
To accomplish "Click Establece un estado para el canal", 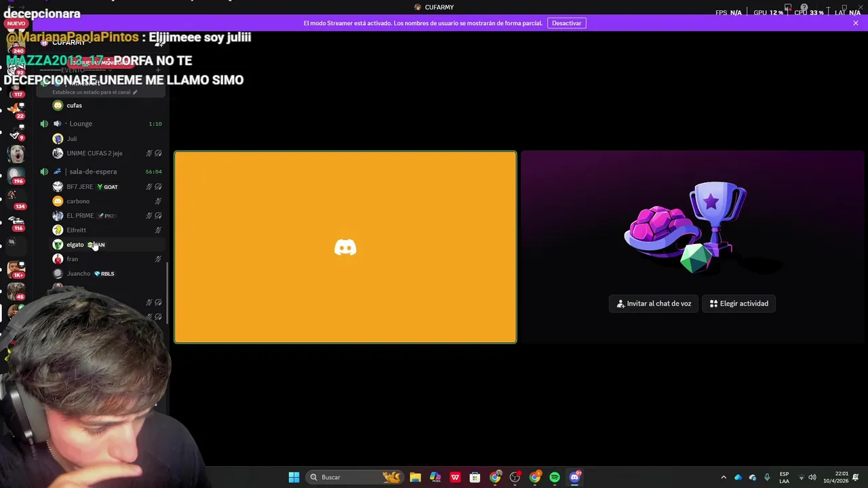I will coord(92,92).
